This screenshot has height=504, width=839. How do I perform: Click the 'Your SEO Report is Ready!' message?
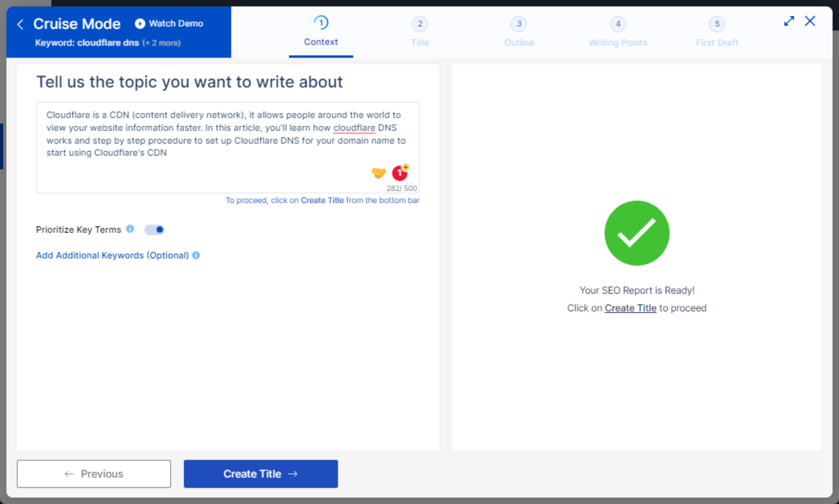point(637,290)
